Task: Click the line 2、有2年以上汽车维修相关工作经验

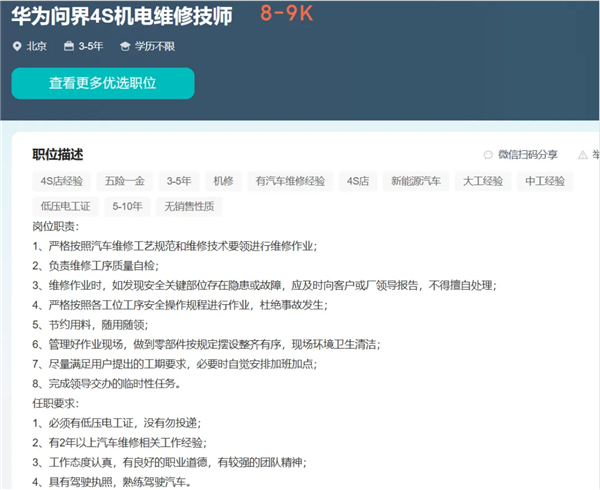Action: pos(120,443)
